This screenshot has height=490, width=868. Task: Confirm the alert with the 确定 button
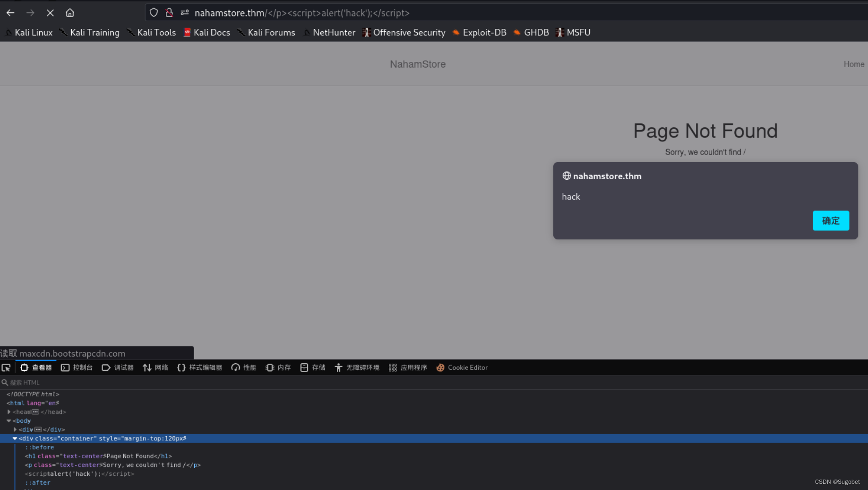pyautogui.click(x=831, y=220)
